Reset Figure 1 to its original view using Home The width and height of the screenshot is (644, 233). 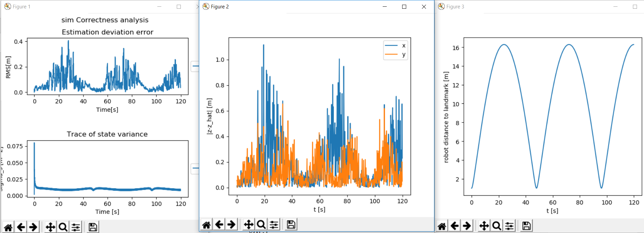8,227
